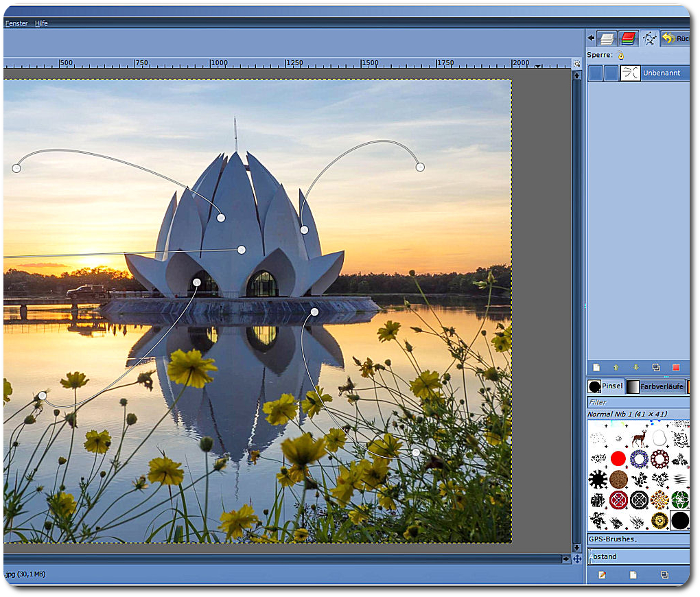Select the solid red circle brush
Image resolution: width=700 pixels, height=597 pixels.
618,458
